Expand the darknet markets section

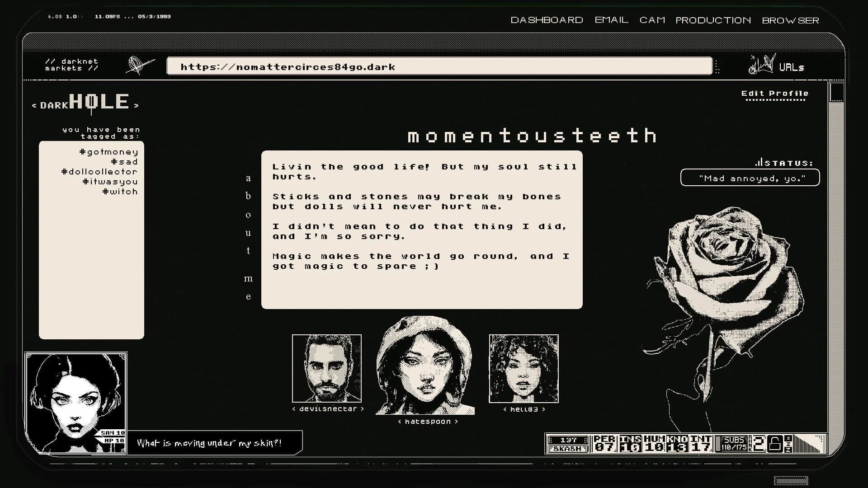click(x=71, y=65)
